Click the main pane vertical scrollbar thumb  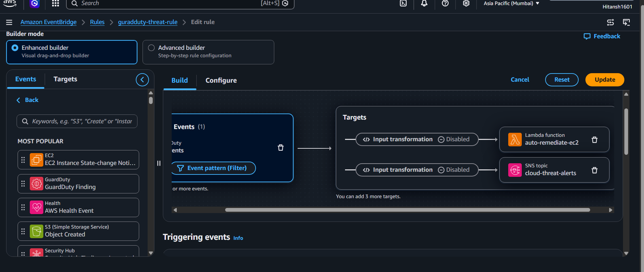pyautogui.click(x=626, y=132)
